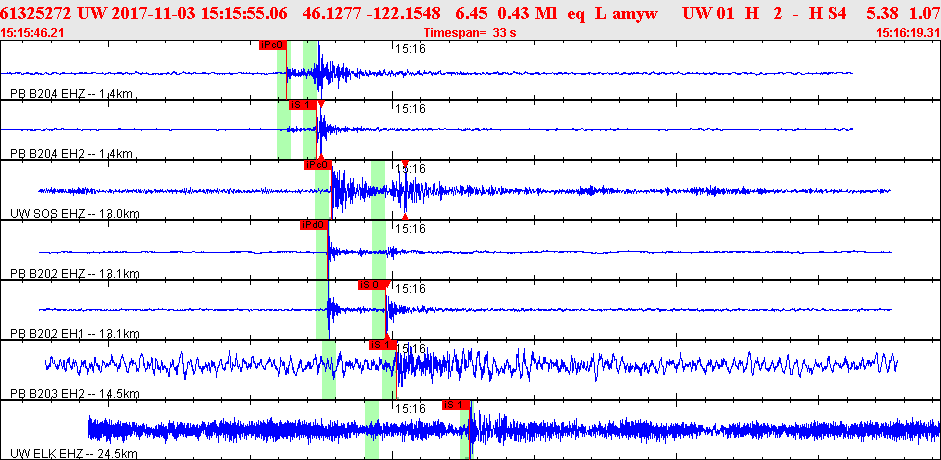Click the PB B204 EHZ channel label
941x460 pixels.
click(71, 94)
